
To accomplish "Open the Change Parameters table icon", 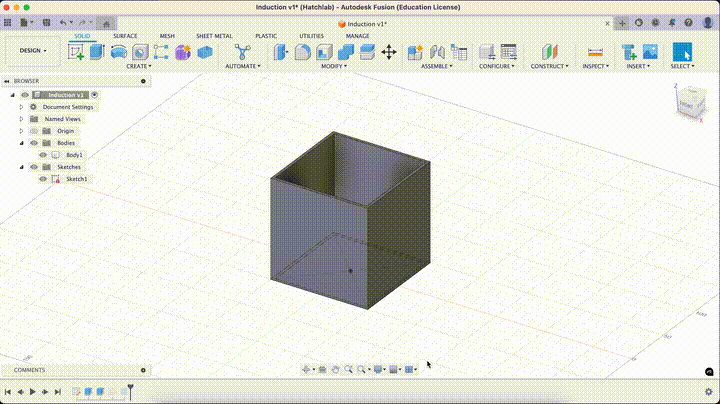I will click(509, 52).
